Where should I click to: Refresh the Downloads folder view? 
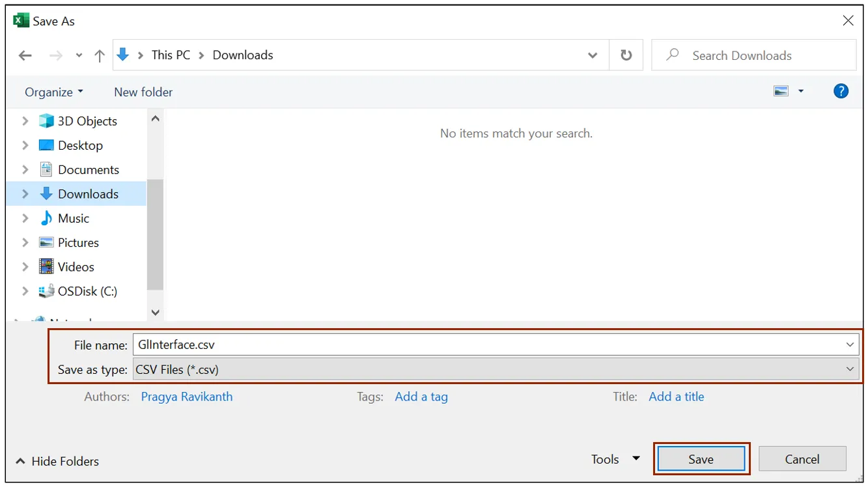[626, 55]
